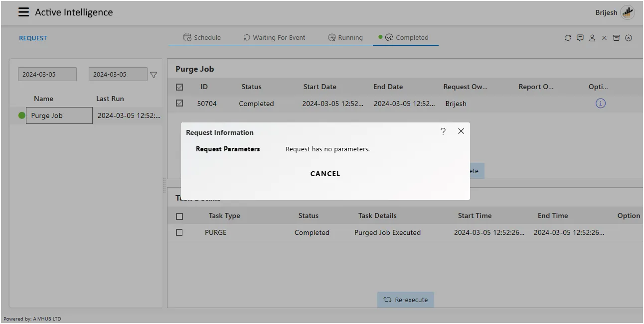Click the filter funnel icon beside the dates
The width and height of the screenshot is (644, 324).
(154, 75)
